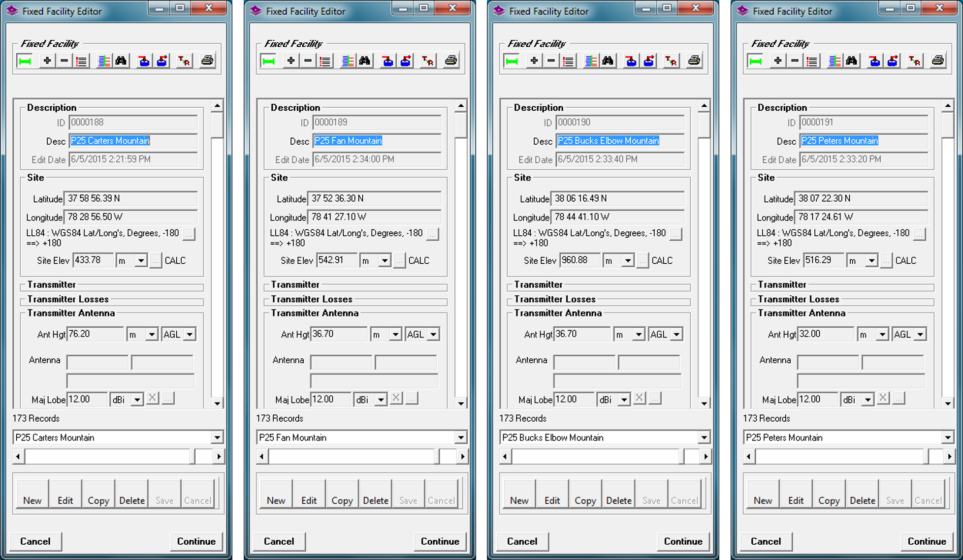963x560 pixels.
Task: Open list view icon in Carters Mountain window
Action: (81, 61)
